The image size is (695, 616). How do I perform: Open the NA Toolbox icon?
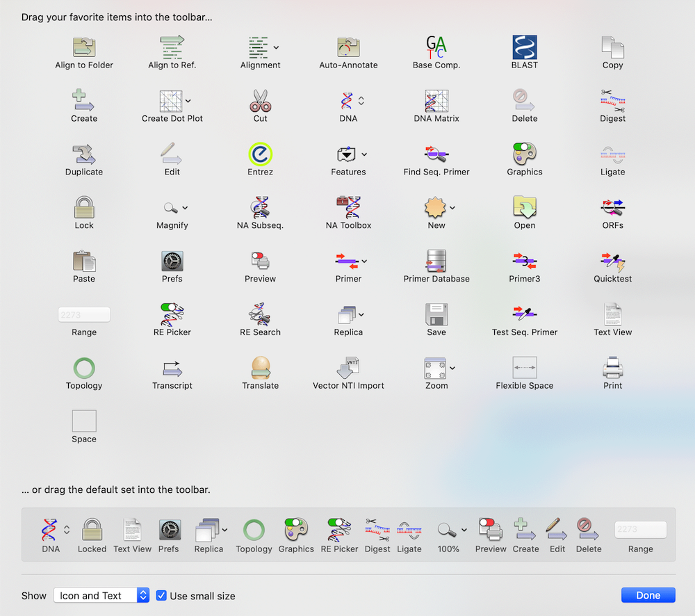(348, 207)
